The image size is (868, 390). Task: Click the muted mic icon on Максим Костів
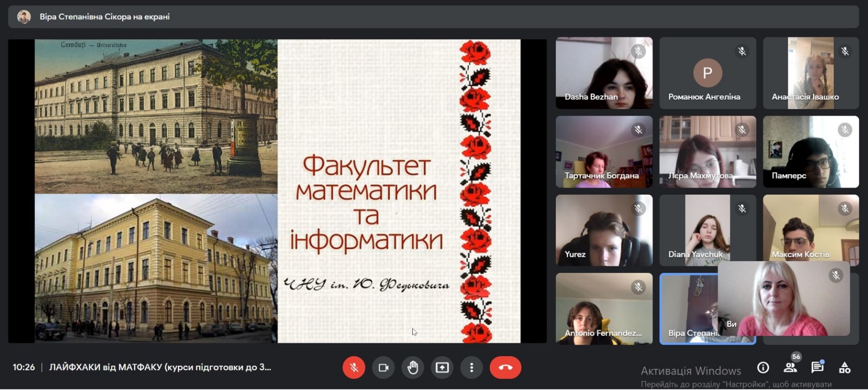pyautogui.click(x=845, y=209)
